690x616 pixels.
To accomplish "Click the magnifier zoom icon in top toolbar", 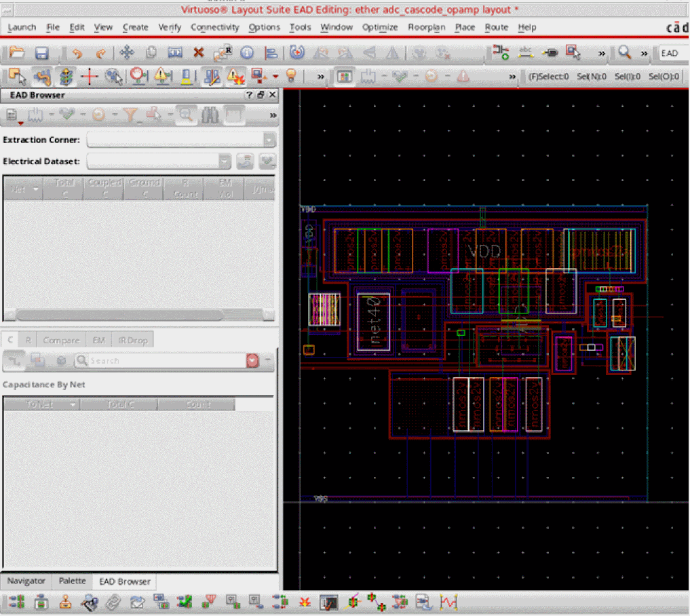I will (x=624, y=53).
